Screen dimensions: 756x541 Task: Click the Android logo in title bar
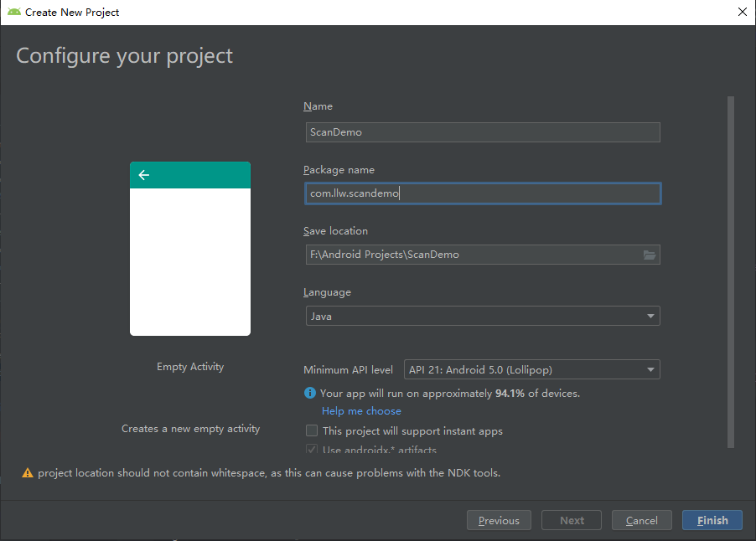coord(14,12)
